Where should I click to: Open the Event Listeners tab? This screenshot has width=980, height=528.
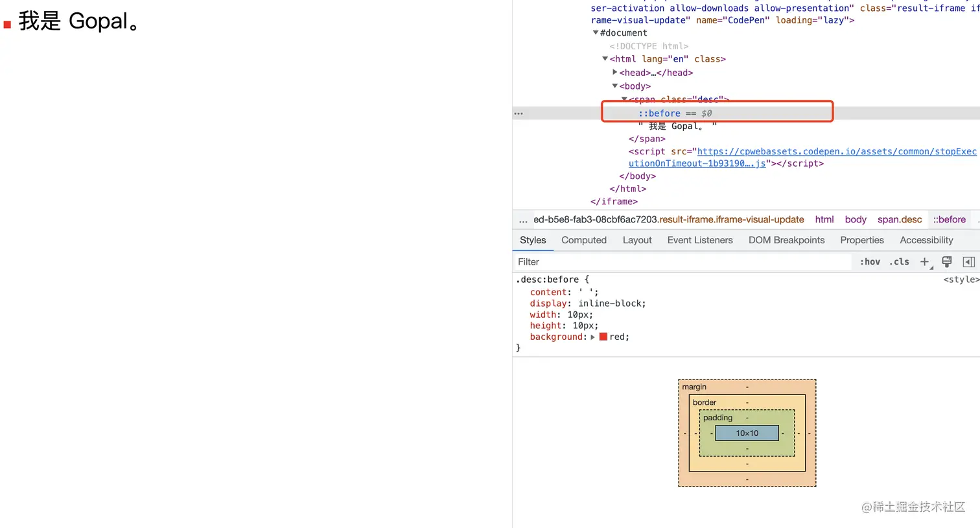pyautogui.click(x=700, y=240)
